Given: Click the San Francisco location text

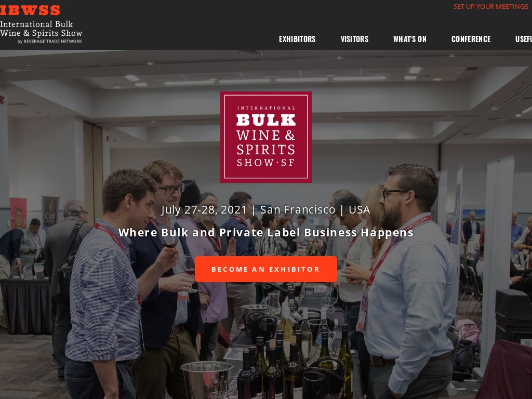Looking at the screenshot, I should click(x=298, y=210).
